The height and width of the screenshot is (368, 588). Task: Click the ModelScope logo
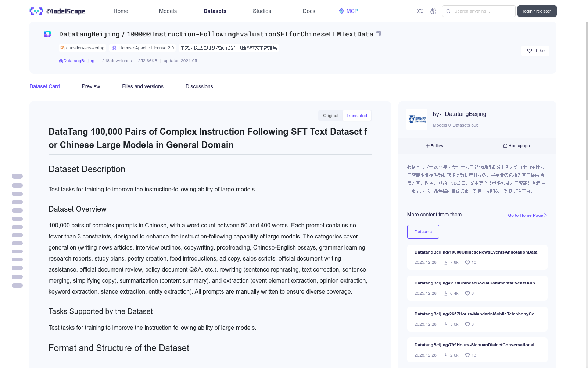click(x=57, y=11)
